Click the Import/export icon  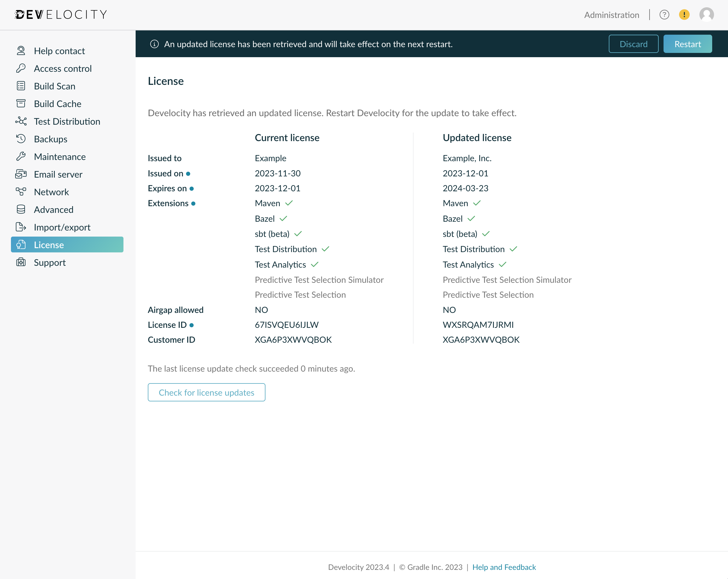[21, 227]
